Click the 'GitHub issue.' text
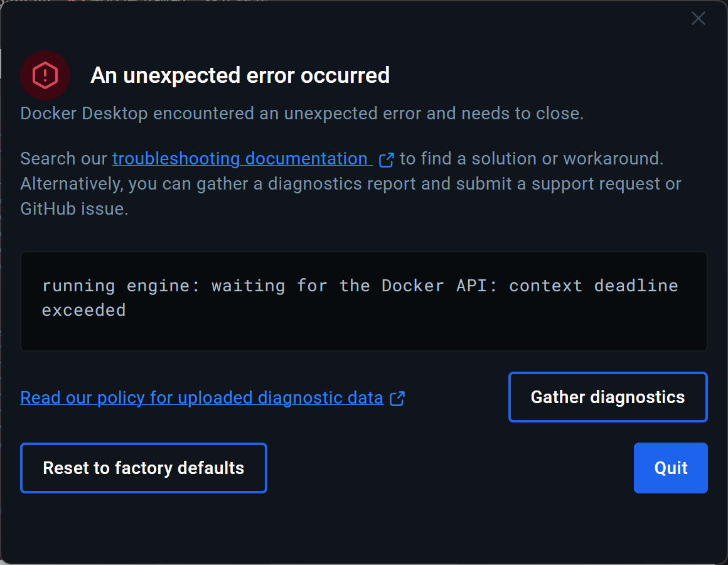Image resolution: width=728 pixels, height=565 pixels. (74, 209)
